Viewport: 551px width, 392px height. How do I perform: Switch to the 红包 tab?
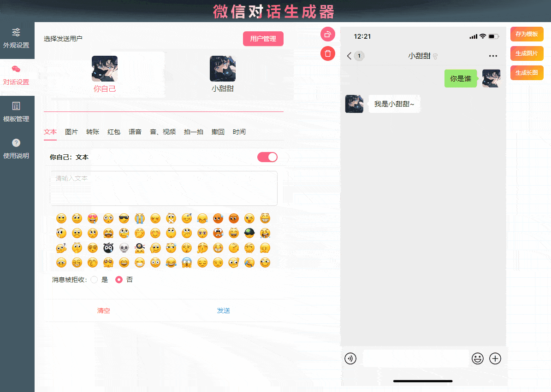point(114,132)
